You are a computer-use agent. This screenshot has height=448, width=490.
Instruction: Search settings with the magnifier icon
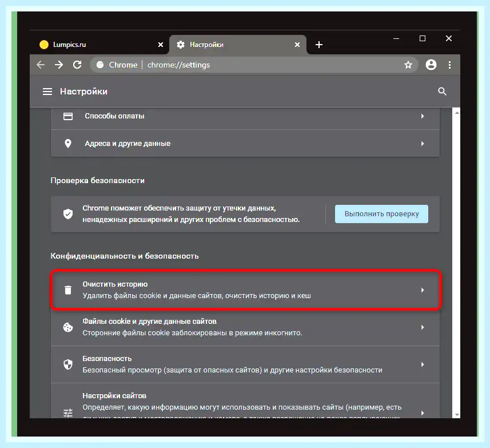[442, 92]
